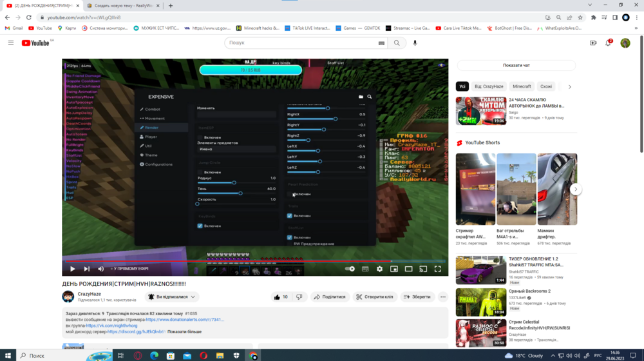Select Від: CrazyHaze filter chip

[x=489, y=86]
